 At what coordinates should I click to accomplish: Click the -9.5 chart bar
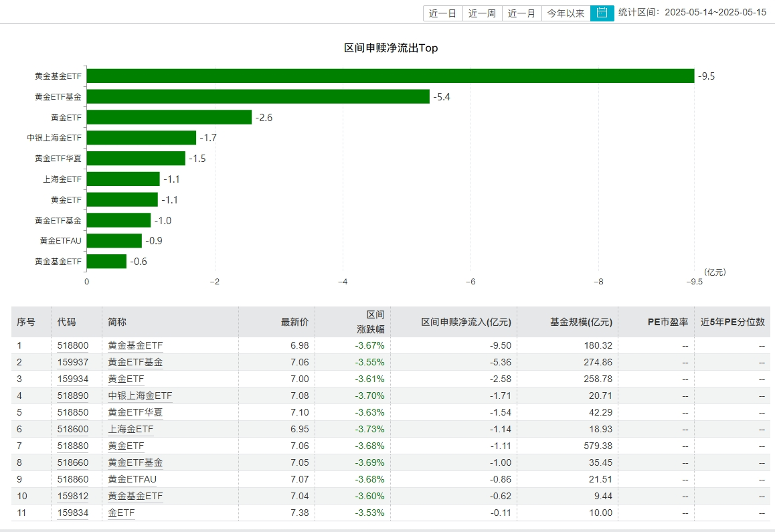tap(390, 76)
